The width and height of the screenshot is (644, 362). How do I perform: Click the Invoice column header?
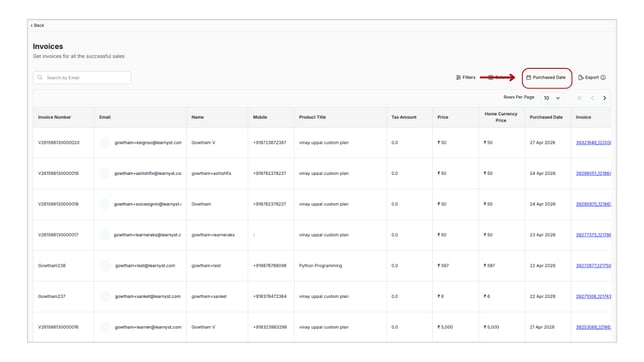583,117
